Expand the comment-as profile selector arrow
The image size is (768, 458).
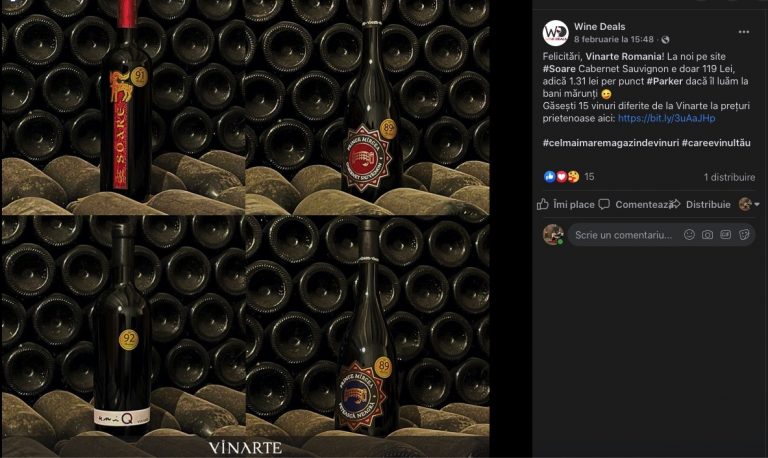757,204
